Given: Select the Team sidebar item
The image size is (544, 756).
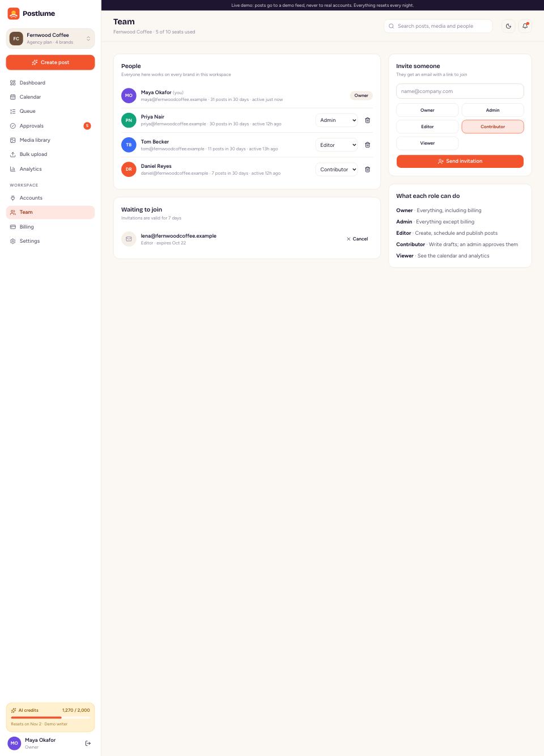Looking at the screenshot, I should [50, 212].
